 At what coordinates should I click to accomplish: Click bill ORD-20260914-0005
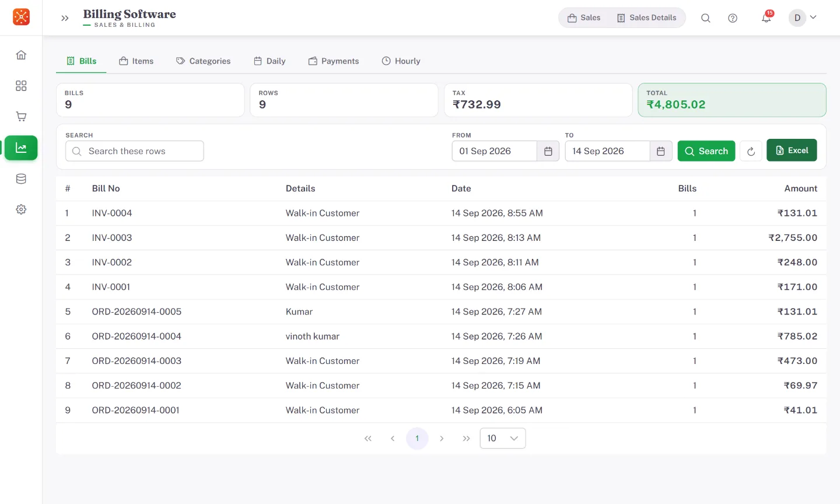(x=137, y=311)
